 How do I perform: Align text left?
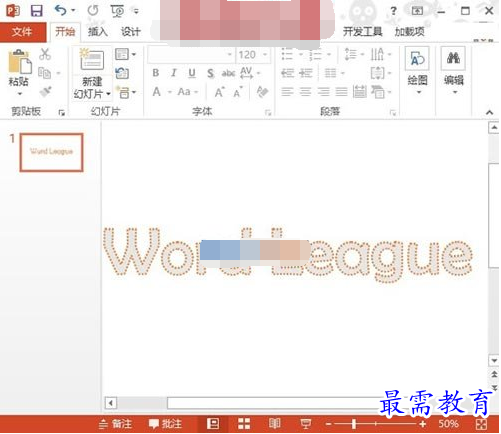[x=287, y=92]
